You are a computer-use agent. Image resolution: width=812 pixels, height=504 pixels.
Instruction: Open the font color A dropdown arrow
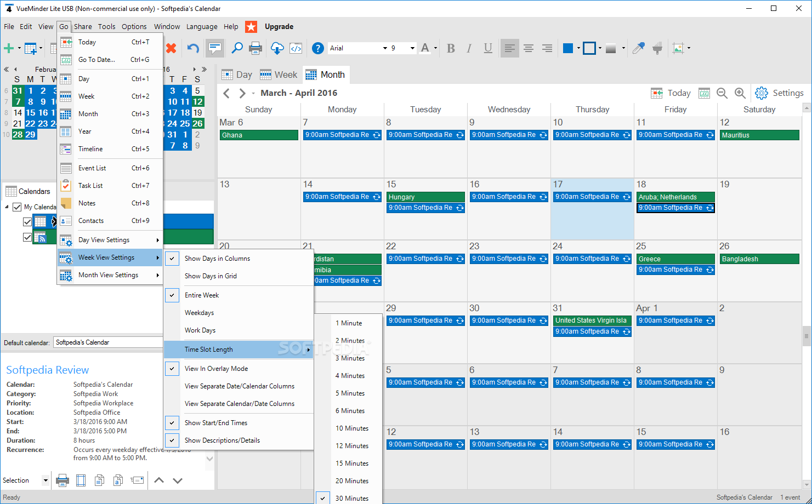pyautogui.click(x=436, y=48)
